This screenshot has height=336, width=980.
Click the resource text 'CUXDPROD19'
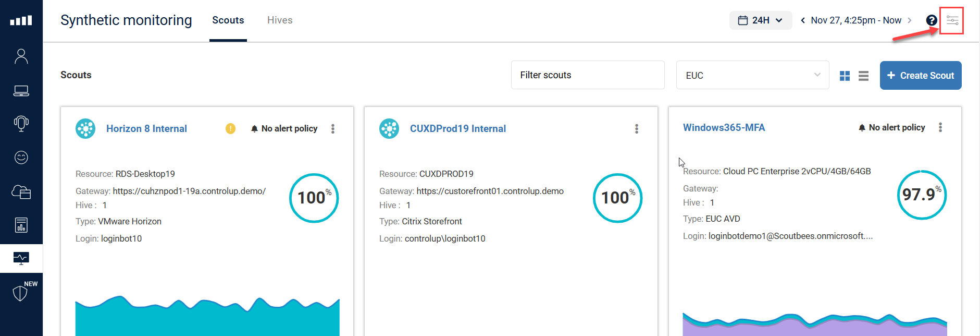click(x=446, y=174)
